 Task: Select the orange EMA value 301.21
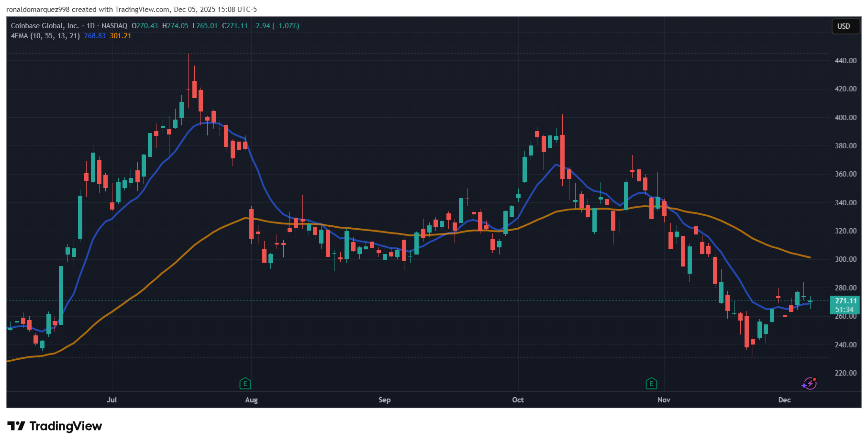tap(120, 35)
